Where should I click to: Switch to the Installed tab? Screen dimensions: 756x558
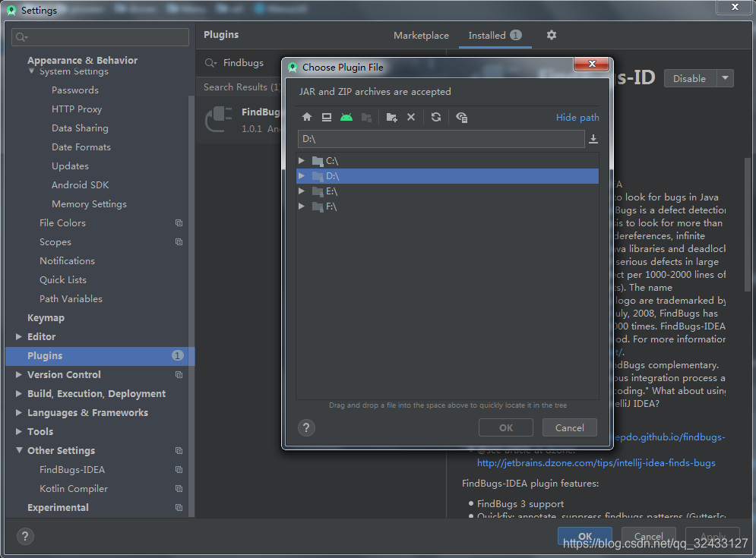point(495,35)
